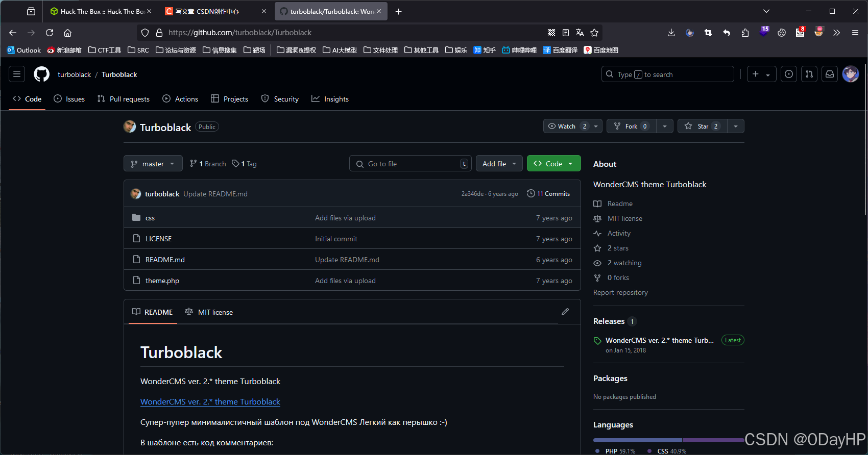This screenshot has width=868, height=455.
Task: Open the Outlook bookmark
Action: [24, 50]
